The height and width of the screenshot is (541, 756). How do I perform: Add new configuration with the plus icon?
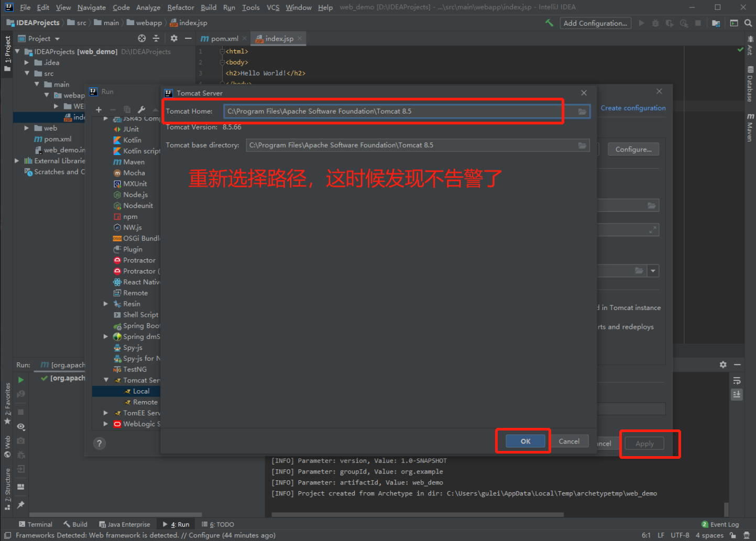(x=98, y=109)
